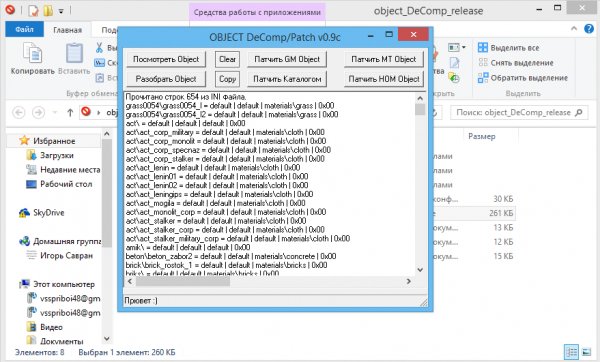Select the 15 КБ file row
This screenshot has width=600, height=362.
(x=473, y=256)
